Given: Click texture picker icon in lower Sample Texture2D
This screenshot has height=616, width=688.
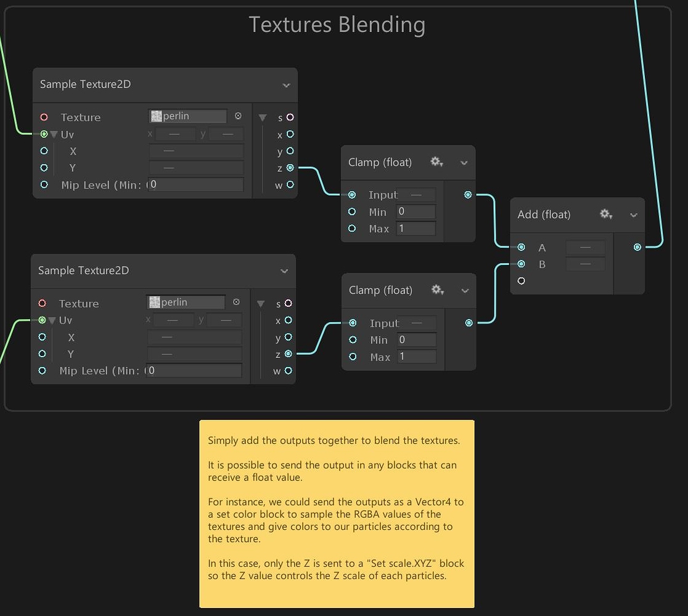Looking at the screenshot, I should [236, 302].
